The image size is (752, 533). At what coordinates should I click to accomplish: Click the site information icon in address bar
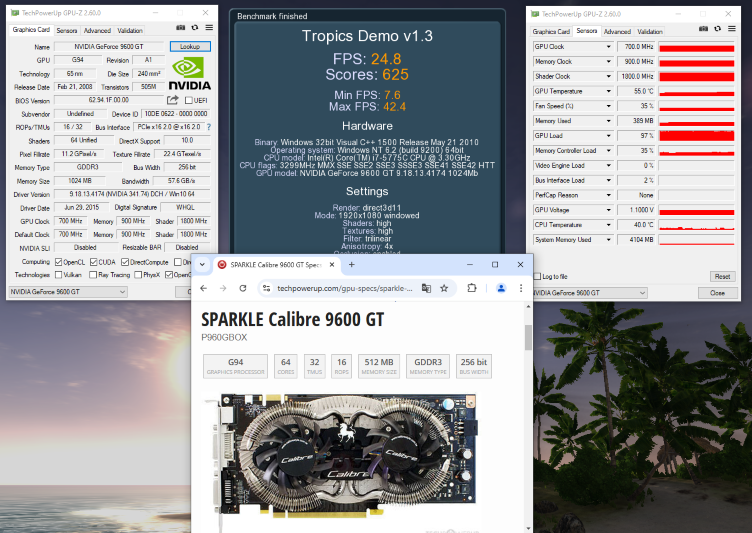tap(267, 288)
